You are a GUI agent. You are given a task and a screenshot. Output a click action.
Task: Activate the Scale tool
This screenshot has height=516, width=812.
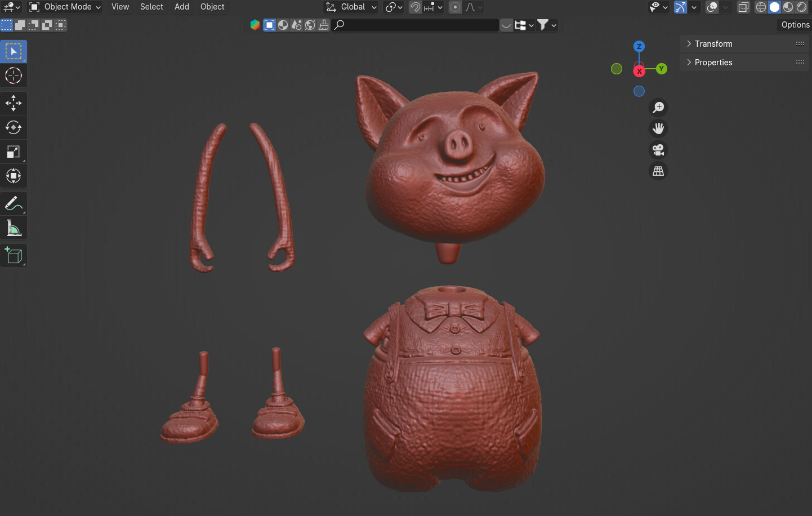coord(13,151)
